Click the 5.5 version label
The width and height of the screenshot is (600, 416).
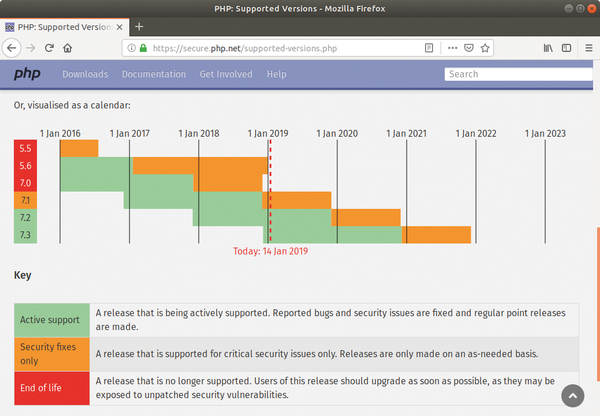point(25,148)
